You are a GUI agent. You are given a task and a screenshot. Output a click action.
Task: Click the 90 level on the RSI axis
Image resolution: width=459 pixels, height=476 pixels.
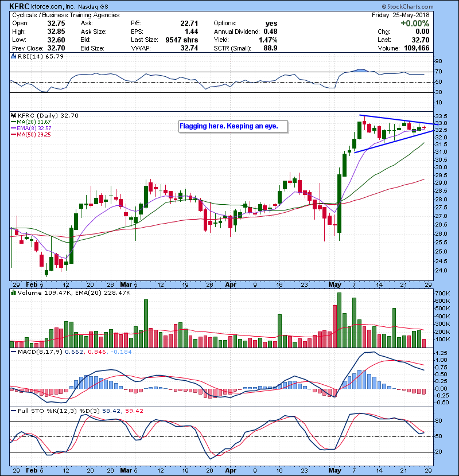pos(439,61)
